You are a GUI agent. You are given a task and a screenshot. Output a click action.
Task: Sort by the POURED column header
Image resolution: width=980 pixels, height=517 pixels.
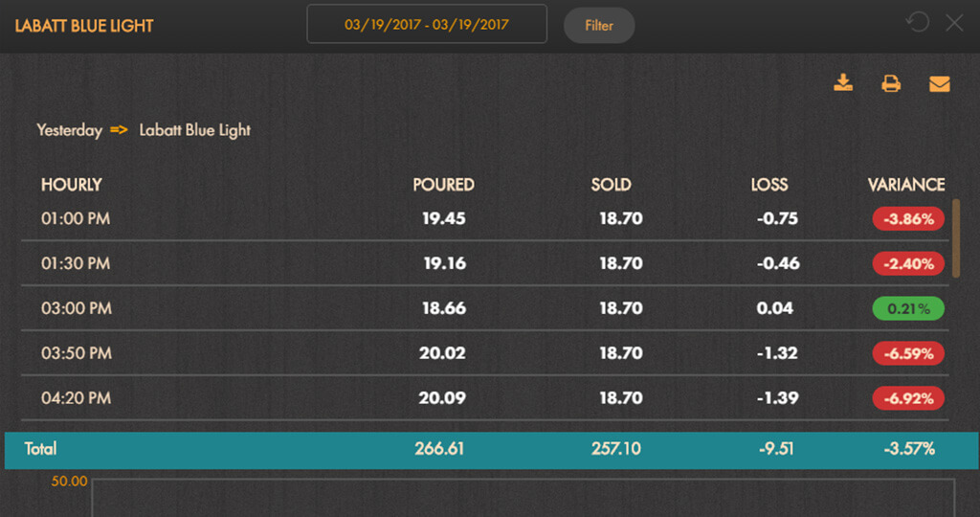point(443,185)
